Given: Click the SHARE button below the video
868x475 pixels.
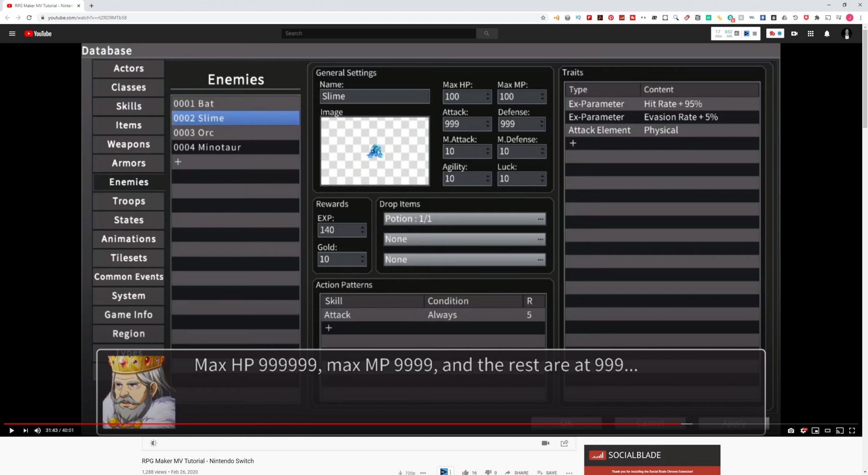Looking at the screenshot, I should (x=516, y=473).
